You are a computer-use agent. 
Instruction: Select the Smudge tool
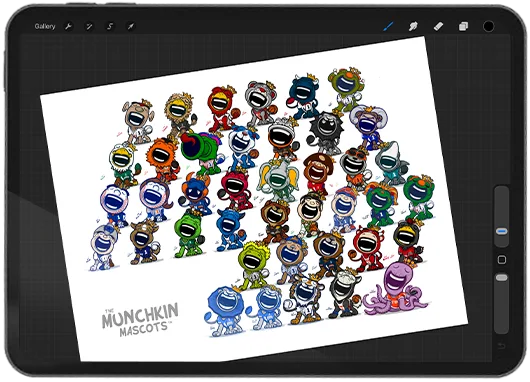413,26
